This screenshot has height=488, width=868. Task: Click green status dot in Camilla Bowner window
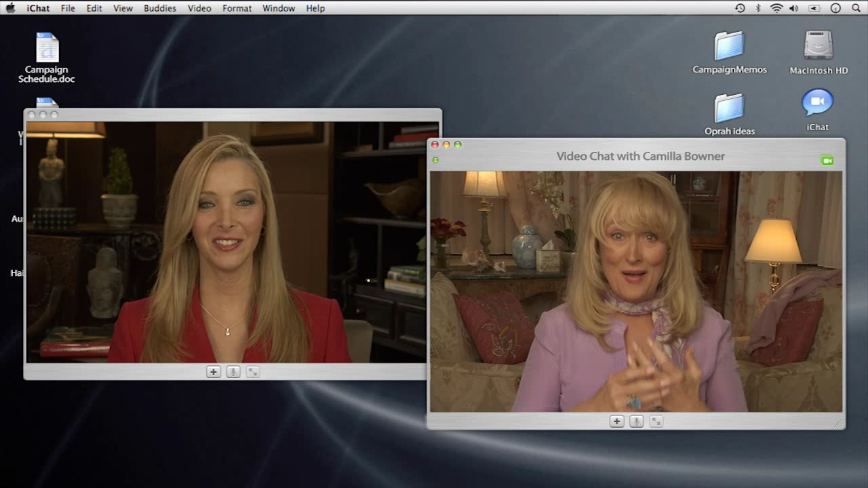pyautogui.click(x=435, y=160)
